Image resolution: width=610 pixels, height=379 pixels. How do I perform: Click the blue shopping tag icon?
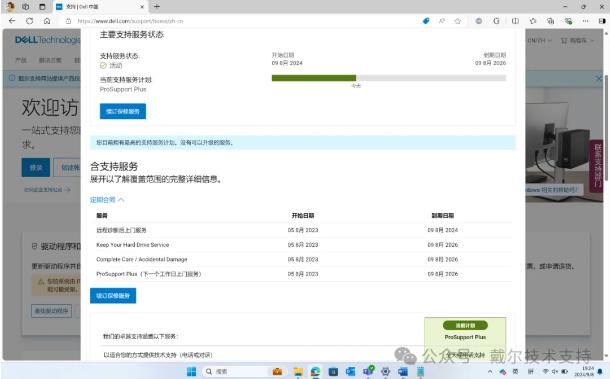426,21
